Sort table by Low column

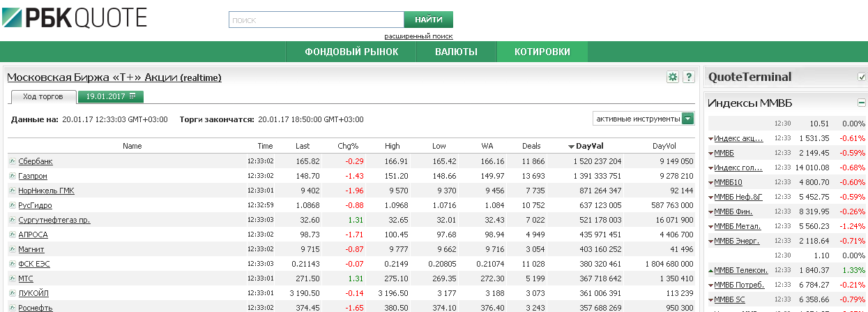coord(439,147)
